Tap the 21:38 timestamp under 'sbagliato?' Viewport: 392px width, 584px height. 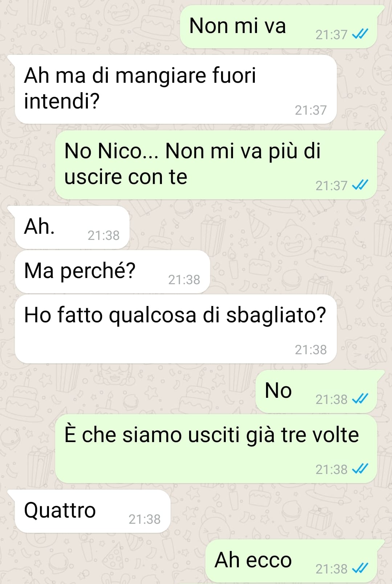click(x=311, y=350)
